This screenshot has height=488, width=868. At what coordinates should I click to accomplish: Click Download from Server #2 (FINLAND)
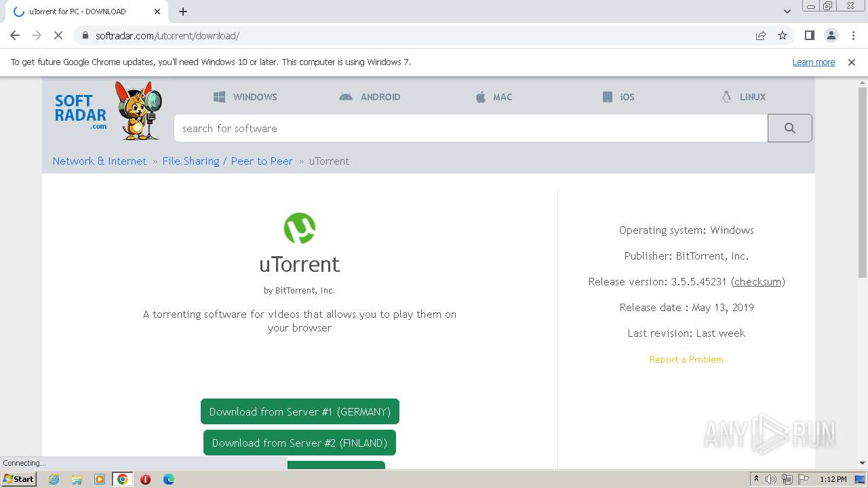click(x=300, y=443)
